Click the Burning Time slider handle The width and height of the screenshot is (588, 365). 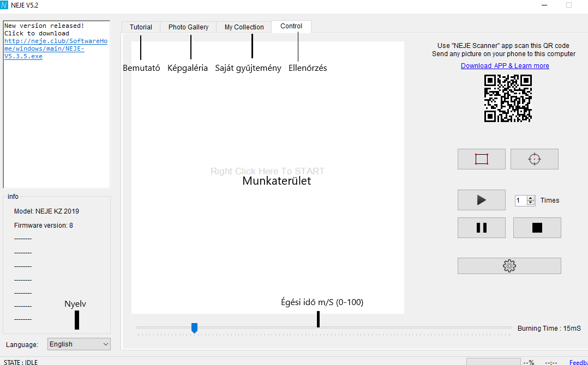coord(194,327)
